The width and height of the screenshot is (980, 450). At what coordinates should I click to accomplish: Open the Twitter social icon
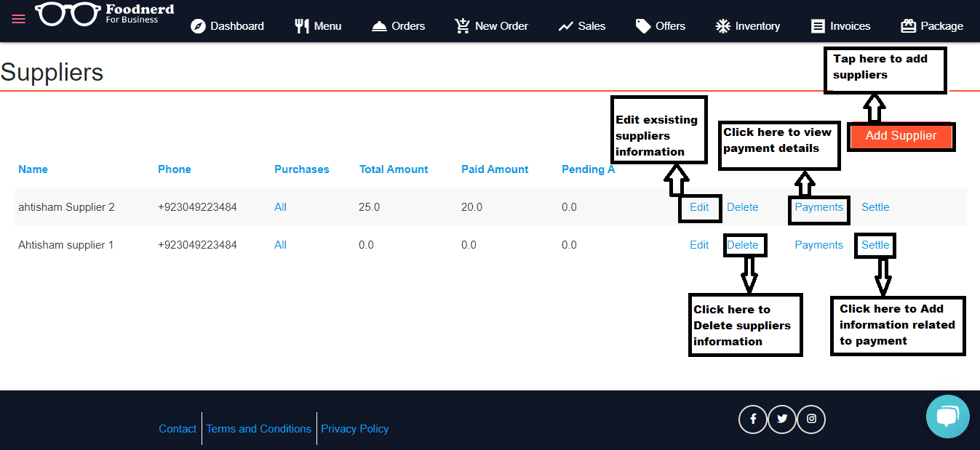coord(782,419)
